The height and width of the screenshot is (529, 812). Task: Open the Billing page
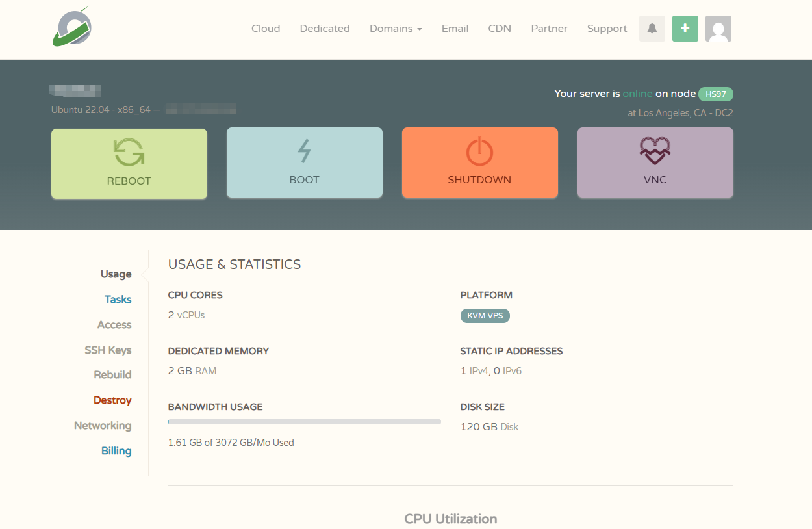[x=116, y=450]
